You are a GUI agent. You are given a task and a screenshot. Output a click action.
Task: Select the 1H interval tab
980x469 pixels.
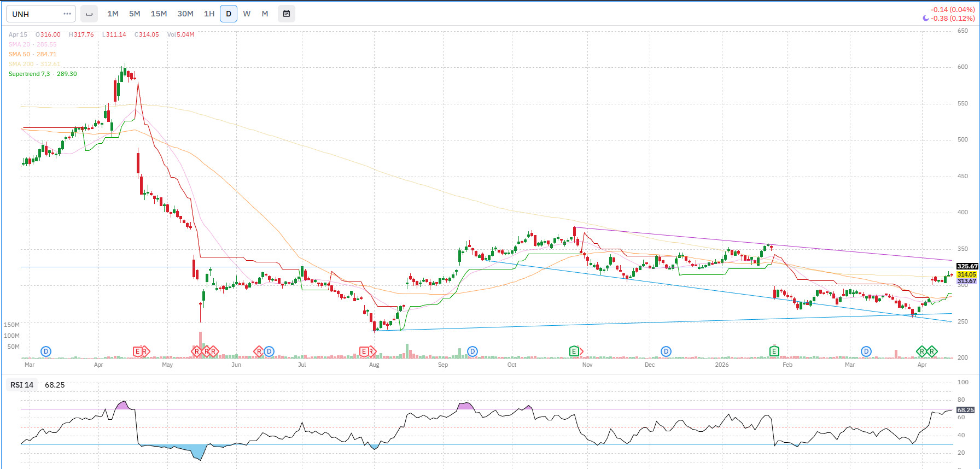pyautogui.click(x=209, y=14)
